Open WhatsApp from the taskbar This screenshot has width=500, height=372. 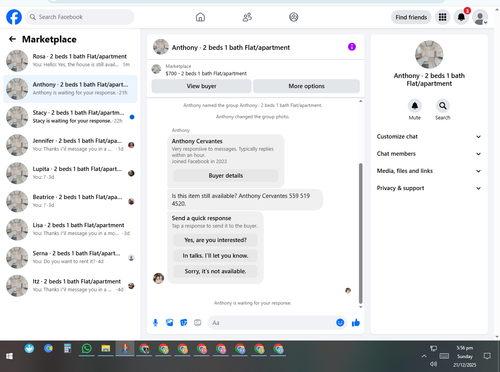click(87, 349)
